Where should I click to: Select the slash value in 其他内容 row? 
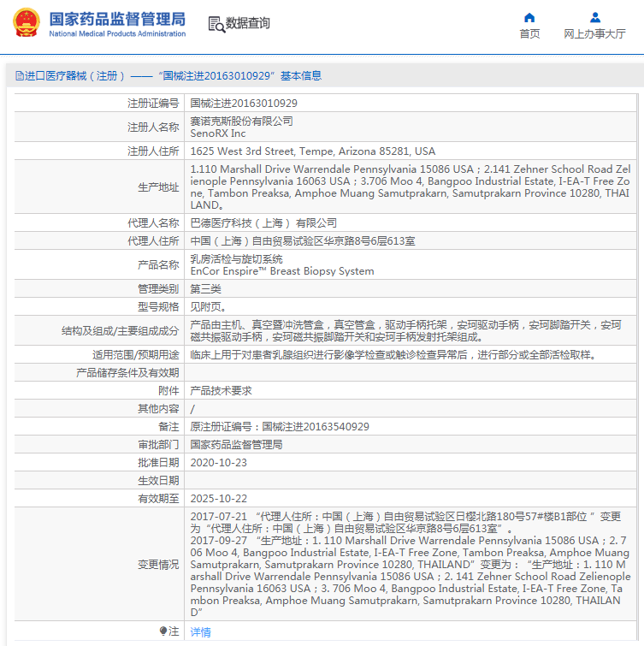click(192, 409)
